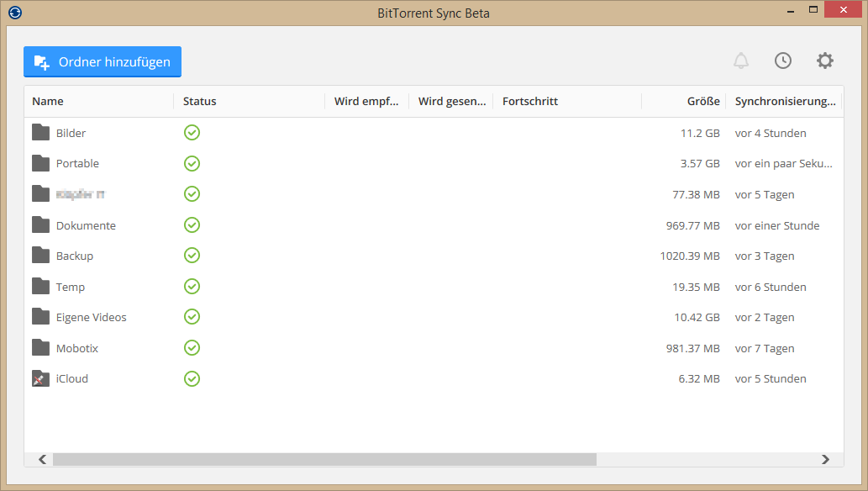Click the 969.77 MB size value
Image resolution: width=868 pixels, height=491 pixels.
click(x=693, y=225)
